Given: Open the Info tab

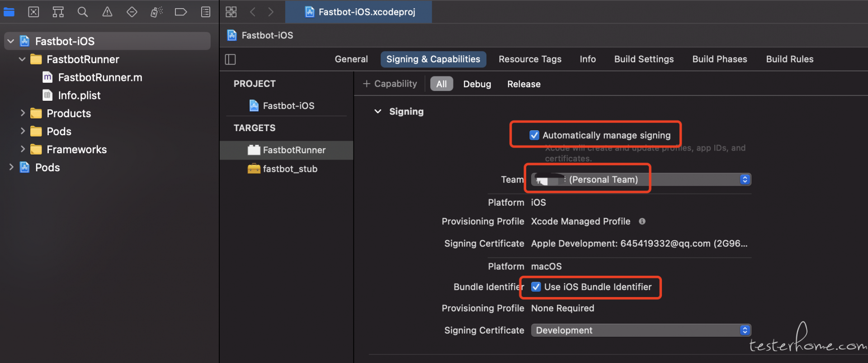Looking at the screenshot, I should pyautogui.click(x=588, y=59).
